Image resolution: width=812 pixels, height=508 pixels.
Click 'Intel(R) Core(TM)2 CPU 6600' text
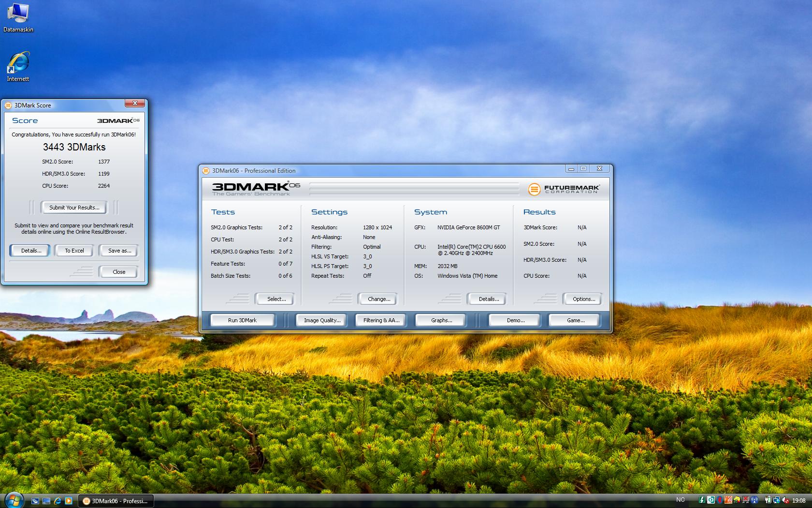pos(472,247)
